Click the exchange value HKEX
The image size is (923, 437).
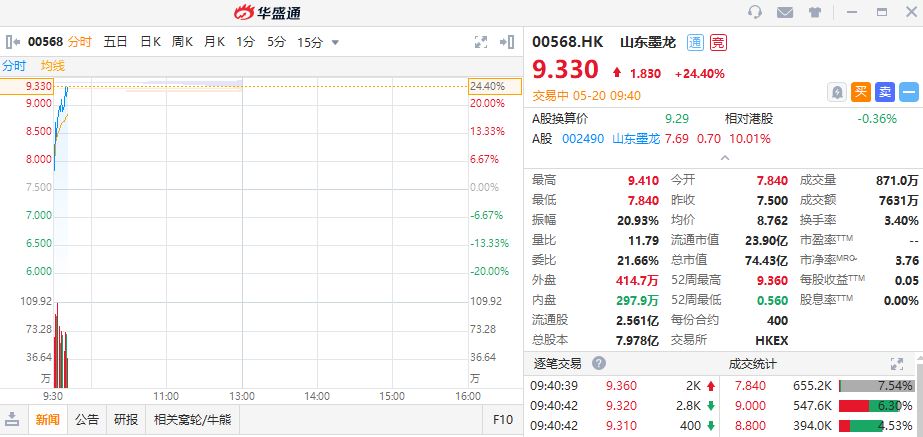771,340
